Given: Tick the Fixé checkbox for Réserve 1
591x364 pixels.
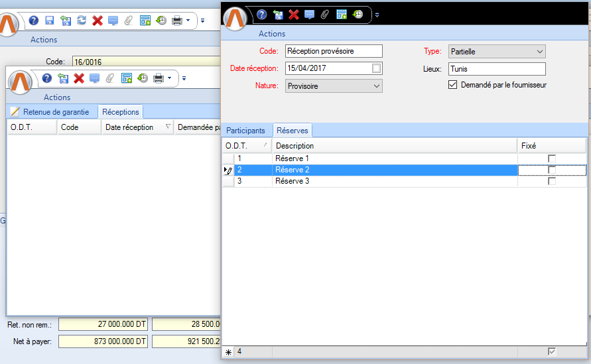Looking at the screenshot, I should click(551, 158).
